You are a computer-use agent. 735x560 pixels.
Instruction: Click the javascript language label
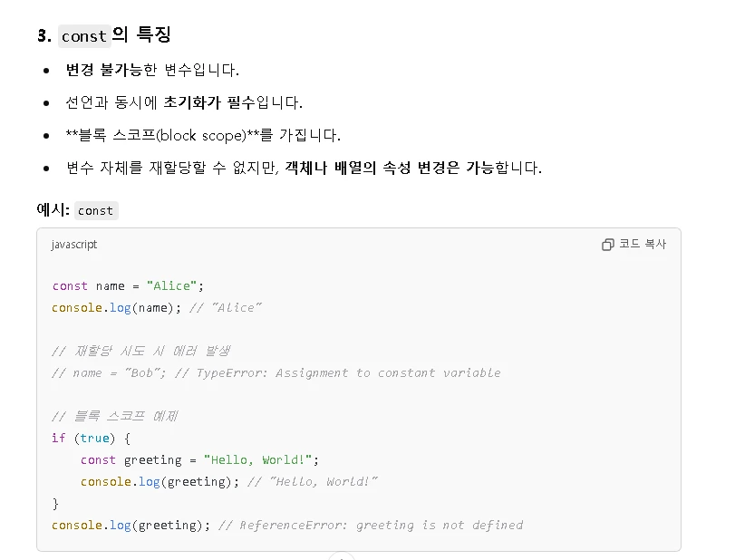[74, 245]
